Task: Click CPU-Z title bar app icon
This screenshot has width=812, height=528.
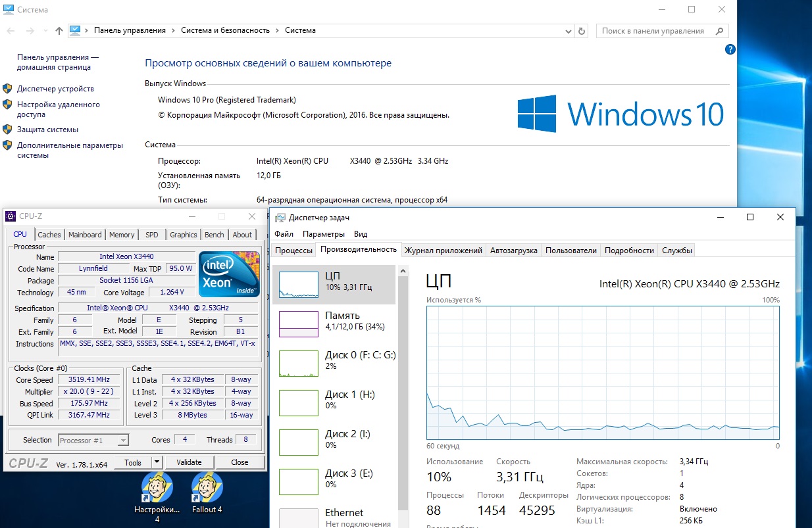Action: tap(11, 216)
